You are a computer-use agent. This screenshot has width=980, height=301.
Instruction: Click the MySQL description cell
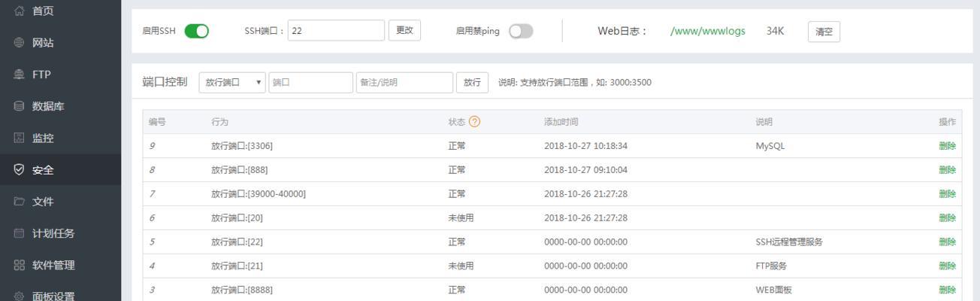pyautogui.click(x=770, y=146)
